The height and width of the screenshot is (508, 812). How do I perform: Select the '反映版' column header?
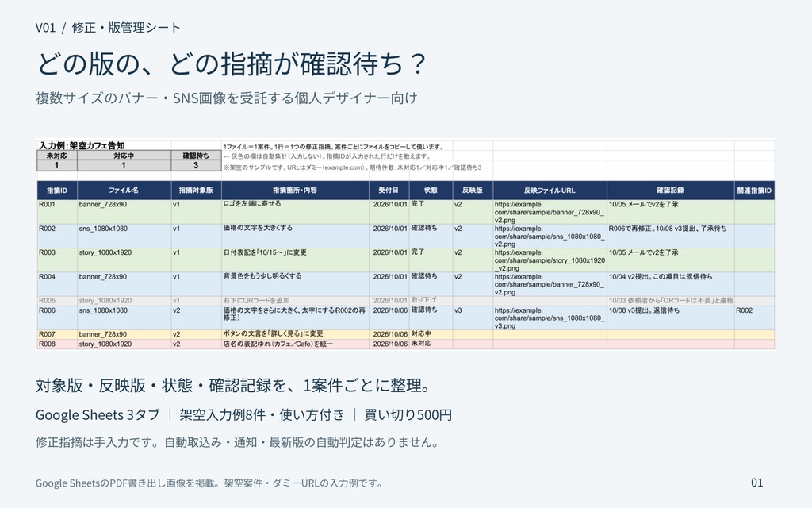tap(473, 190)
